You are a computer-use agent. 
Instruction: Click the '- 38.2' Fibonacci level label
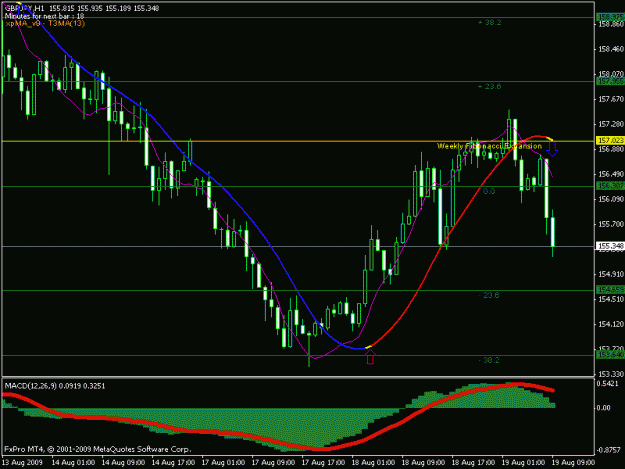coord(489,360)
